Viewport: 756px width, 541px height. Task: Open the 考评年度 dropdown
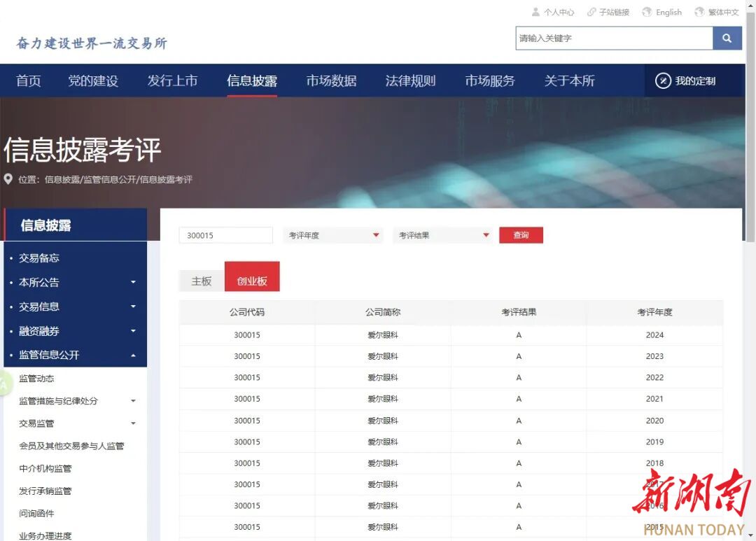pyautogui.click(x=333, y=235)
